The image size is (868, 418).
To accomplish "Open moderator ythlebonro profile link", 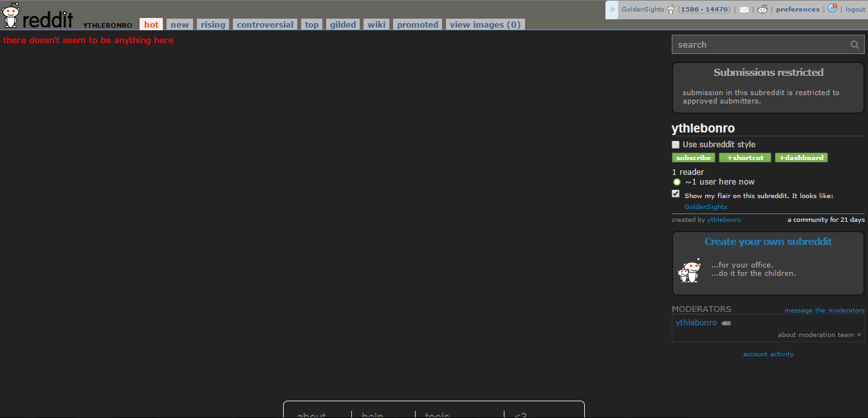I will pos(696,323).
